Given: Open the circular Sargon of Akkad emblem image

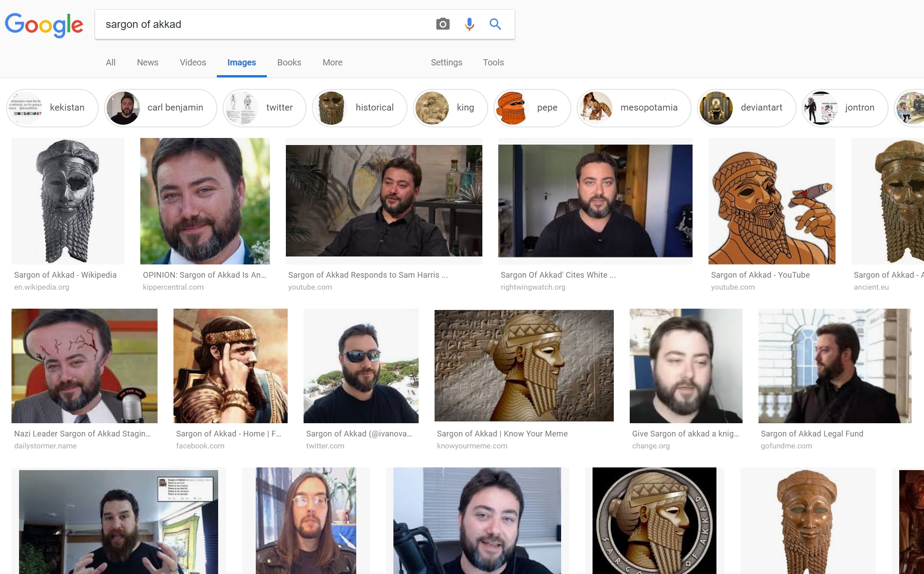Looking at the screenshot, I should pyautogui.click(x=654, y=520).
